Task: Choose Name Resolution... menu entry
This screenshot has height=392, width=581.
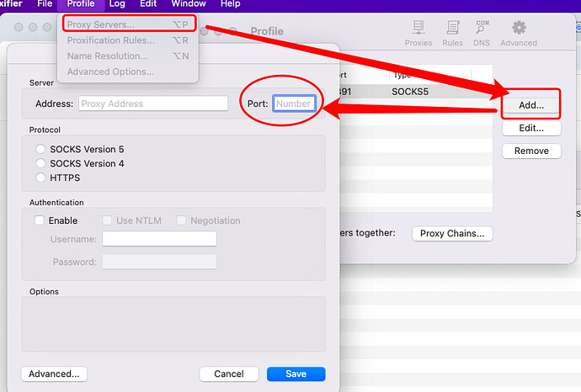Action: click(128, 56)
